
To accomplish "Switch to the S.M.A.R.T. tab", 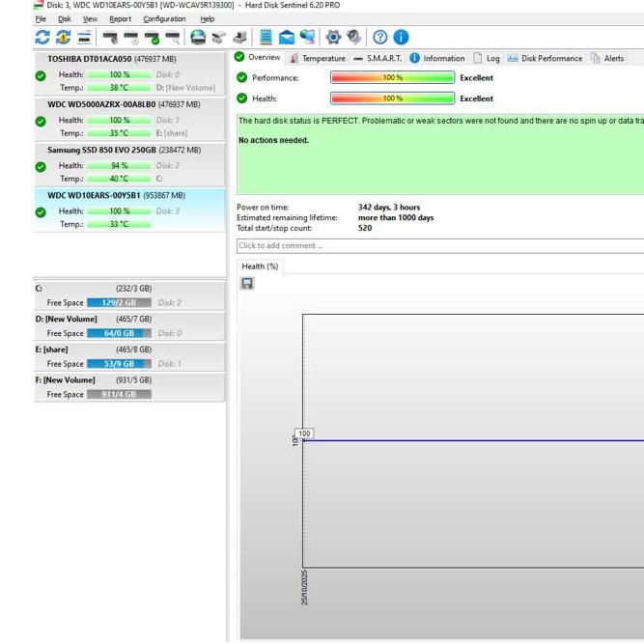I will [x=378, y=58].
